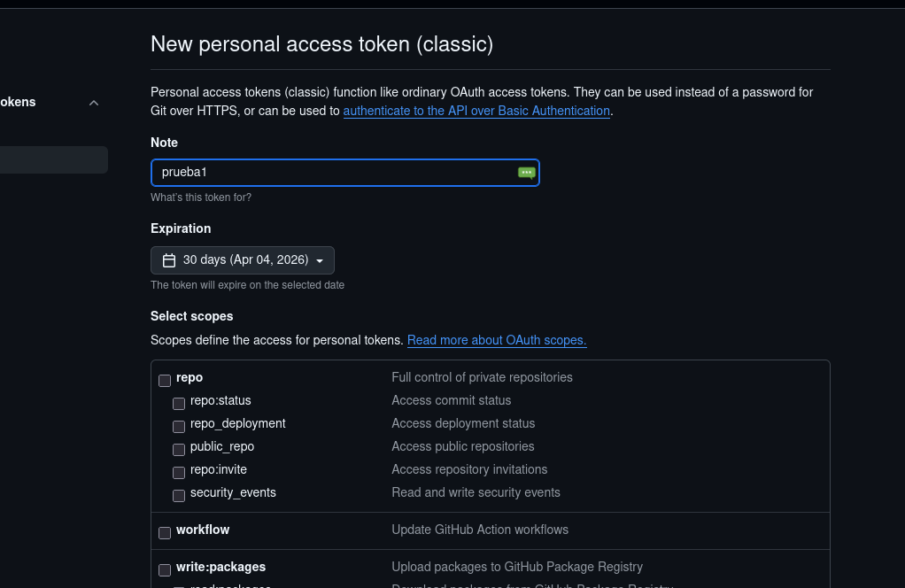
Task: Check the repo_deployment scope
Action: point(178,426)
